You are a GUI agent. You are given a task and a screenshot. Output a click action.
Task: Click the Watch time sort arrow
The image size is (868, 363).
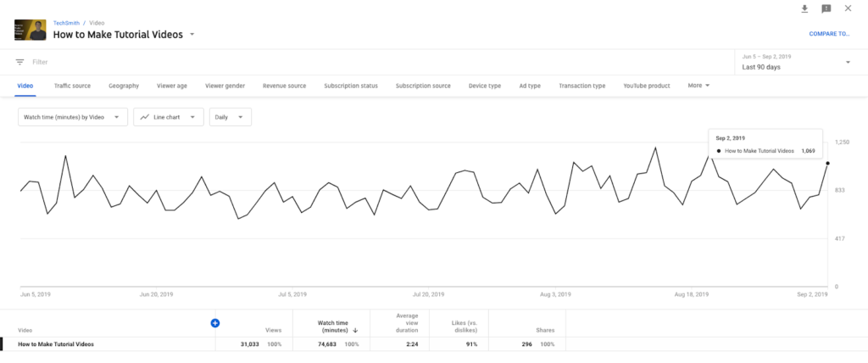(x=355, y=330)
